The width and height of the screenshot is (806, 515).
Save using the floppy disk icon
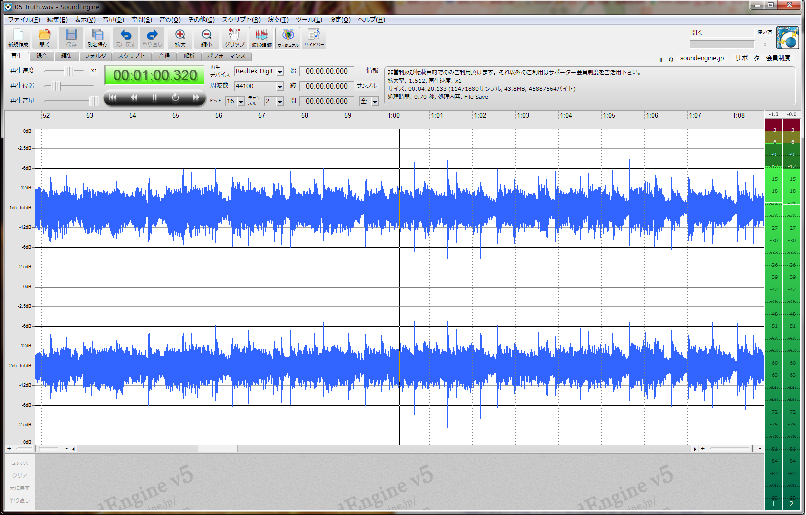71,38
